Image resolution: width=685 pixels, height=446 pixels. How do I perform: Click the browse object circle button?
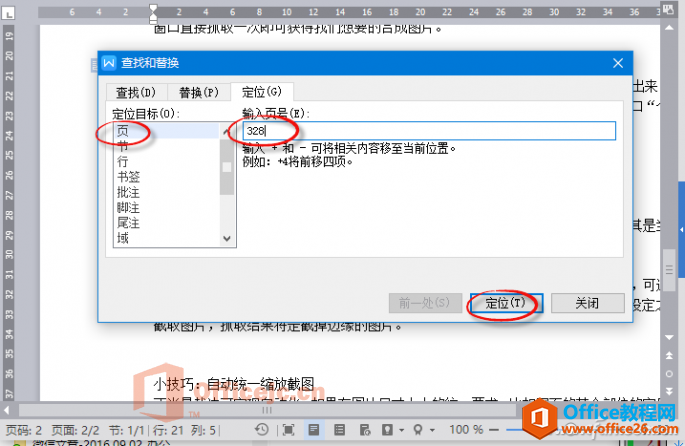[x=669, y=374]
